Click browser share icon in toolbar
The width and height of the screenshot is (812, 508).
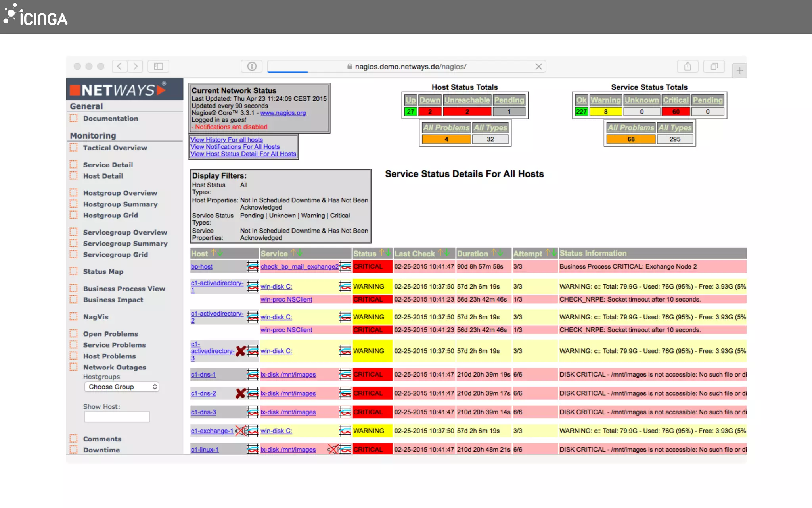688,66
